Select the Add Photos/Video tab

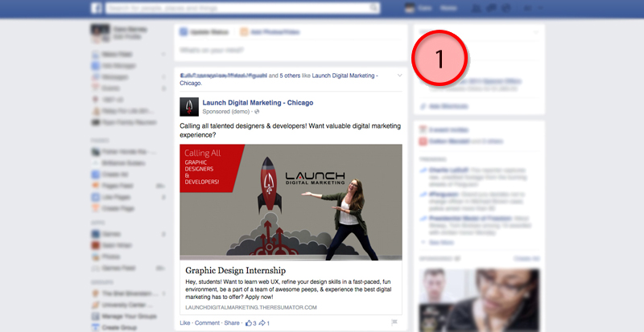[x=270, y=32]
